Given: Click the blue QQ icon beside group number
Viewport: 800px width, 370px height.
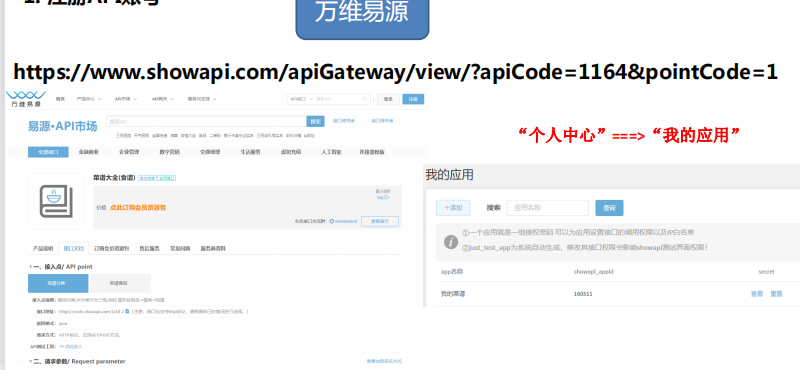Looking at the screenshot, I should [x=332, y=221].
